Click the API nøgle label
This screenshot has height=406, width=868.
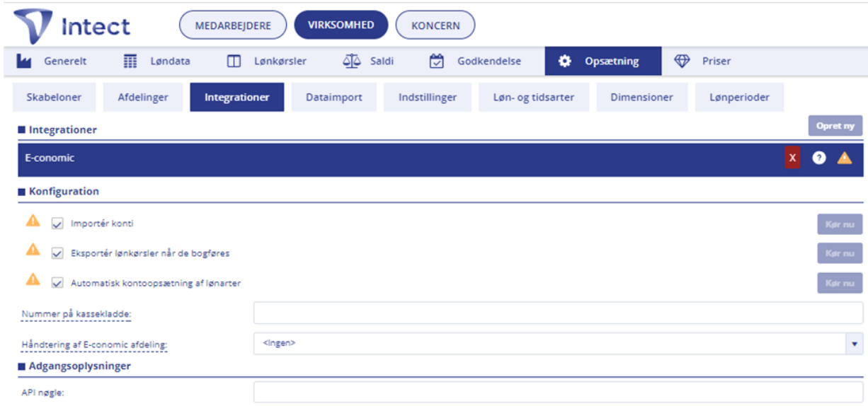(x=43, y=393)
